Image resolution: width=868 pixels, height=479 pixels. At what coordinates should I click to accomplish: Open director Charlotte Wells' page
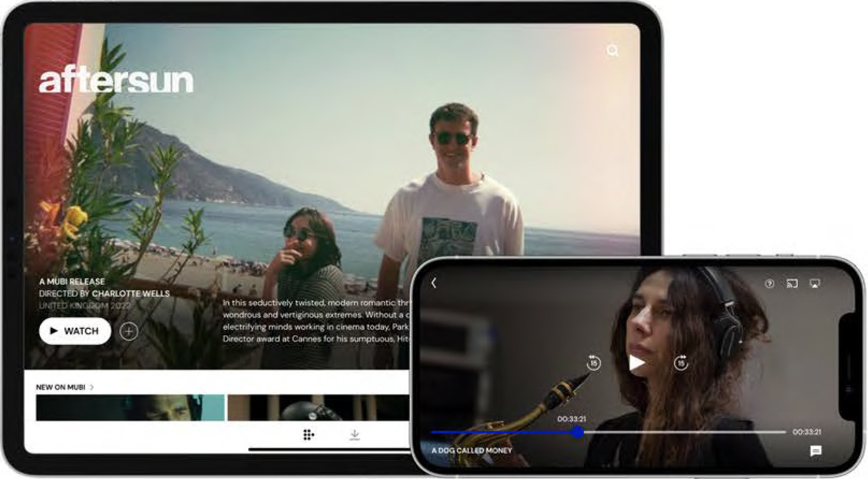(131, 294)
